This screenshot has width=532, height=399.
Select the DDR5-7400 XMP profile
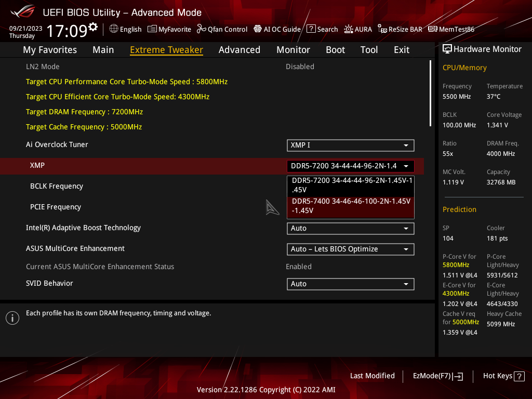(350, 205)
